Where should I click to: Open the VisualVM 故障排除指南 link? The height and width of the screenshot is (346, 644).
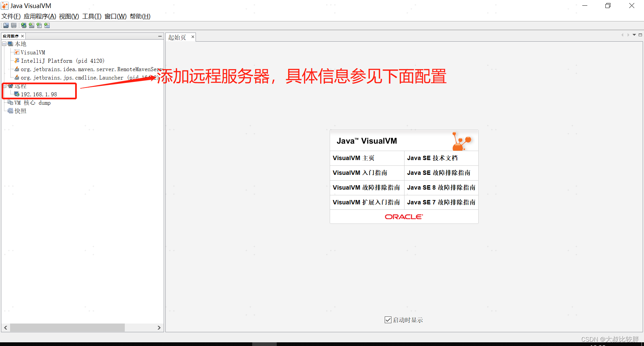[366, 188]
